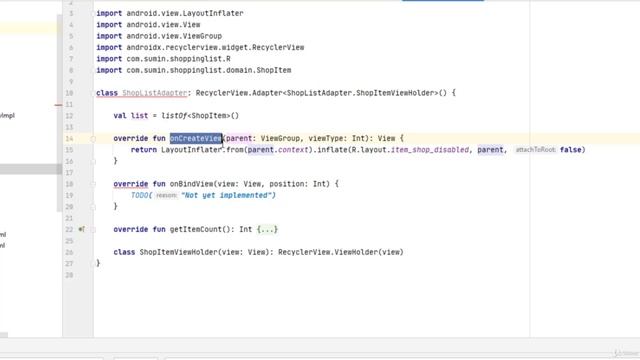Image resolution: width=640 pixels, height=360 pixels.
Task: Click the return keyword on line 15
Action: click(144, 150)
